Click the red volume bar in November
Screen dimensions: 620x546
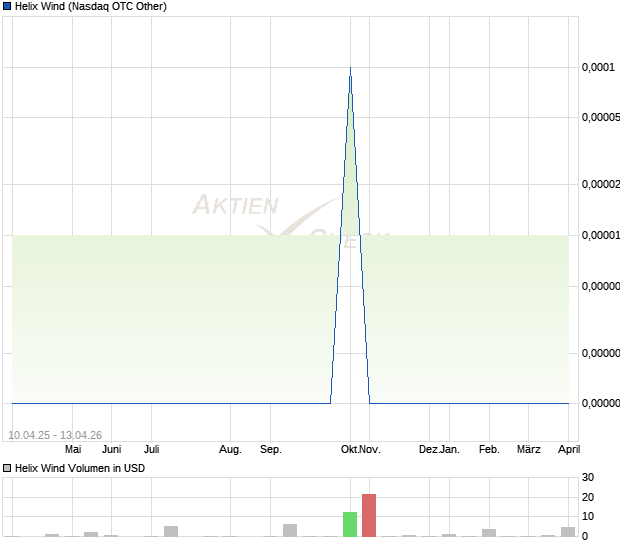tap(369, 515)
